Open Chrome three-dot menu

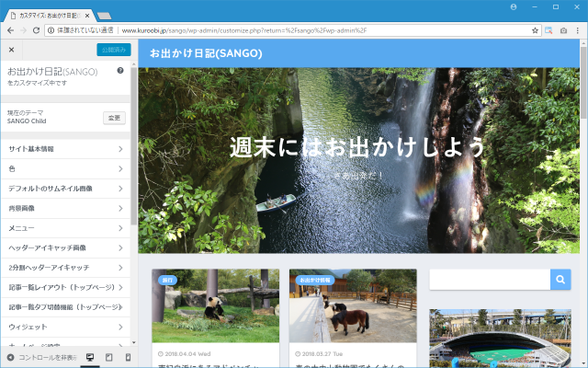click(x=578, y=30)
